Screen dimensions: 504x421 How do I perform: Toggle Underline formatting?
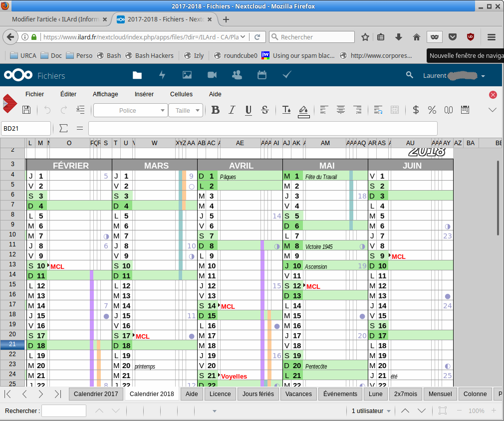(248, 110)
